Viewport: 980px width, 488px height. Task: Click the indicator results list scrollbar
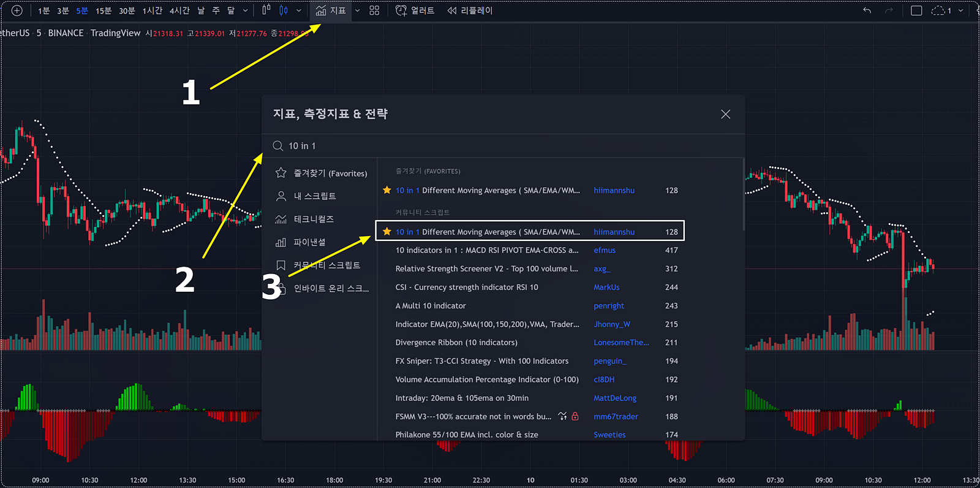[744, 195]
